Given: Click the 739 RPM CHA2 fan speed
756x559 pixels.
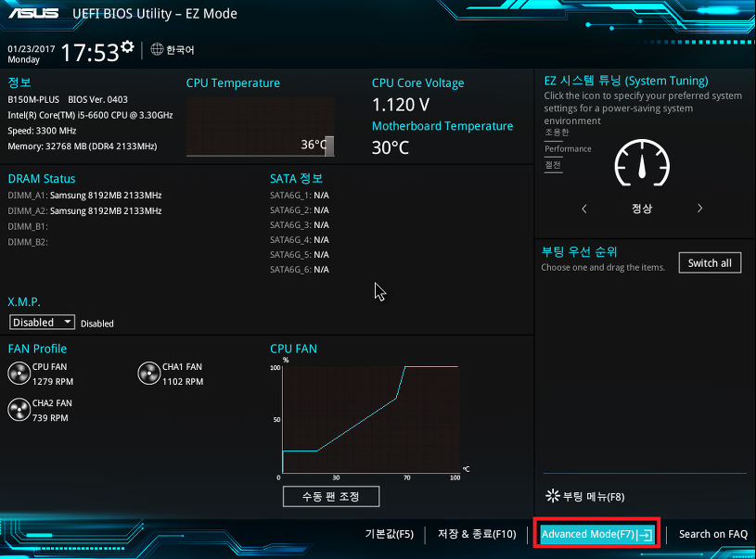Looking at the screenshot, I should [x=50, y=418].
